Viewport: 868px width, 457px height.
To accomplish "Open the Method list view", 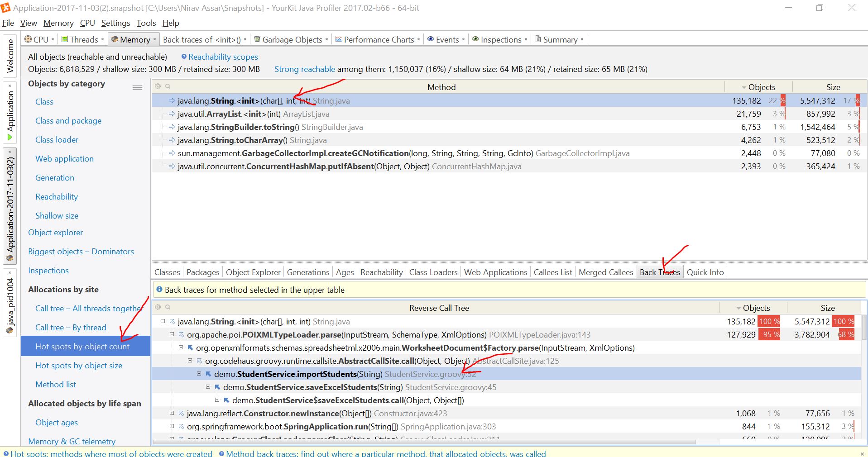I will pos(56,384).
